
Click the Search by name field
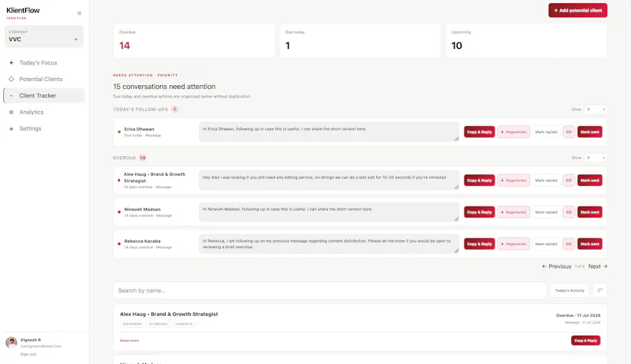[x=330, y=291]
